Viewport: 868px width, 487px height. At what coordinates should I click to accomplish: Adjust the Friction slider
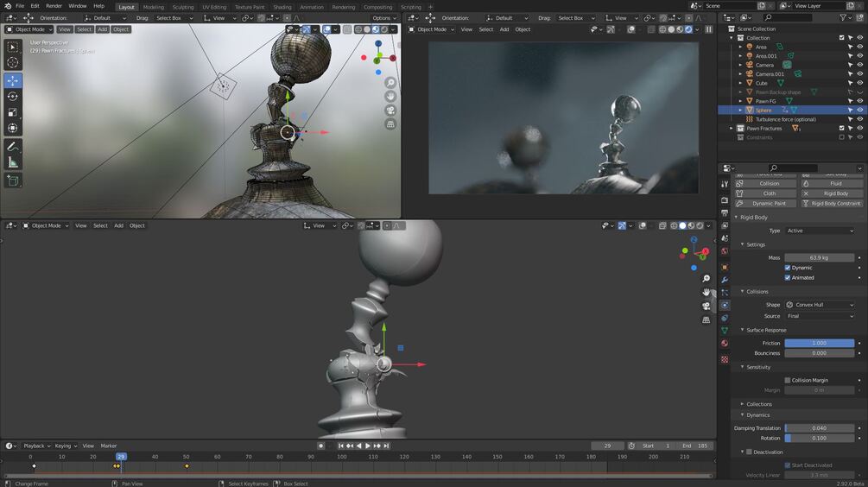tap(820, 343)
